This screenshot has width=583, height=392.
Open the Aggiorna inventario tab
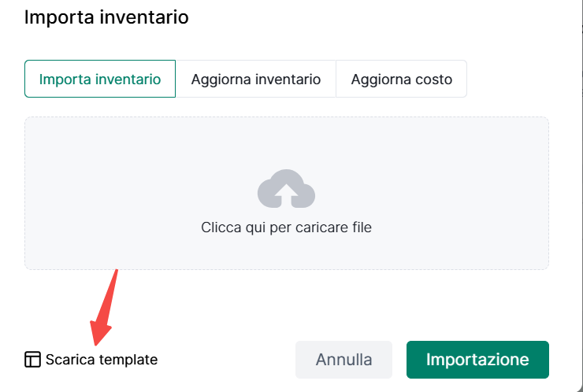pos(256,79)
